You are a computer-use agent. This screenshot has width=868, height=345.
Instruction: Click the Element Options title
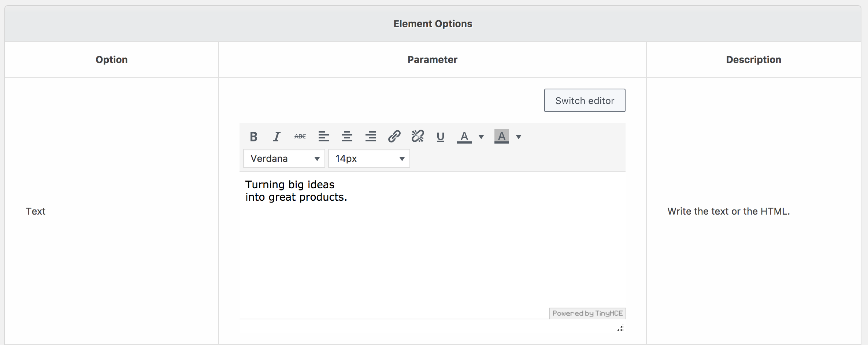433,24
